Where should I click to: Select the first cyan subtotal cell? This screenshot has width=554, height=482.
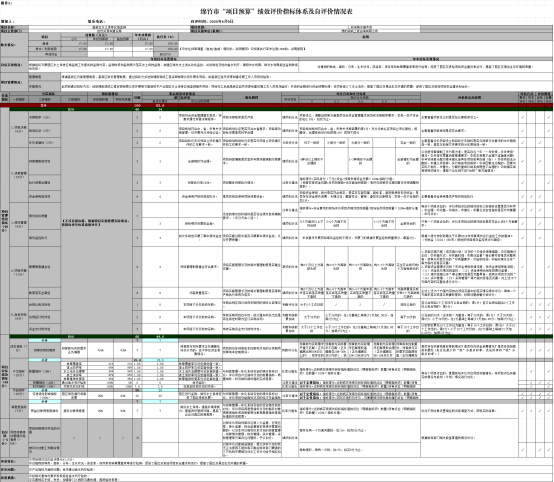pos(45,340)
